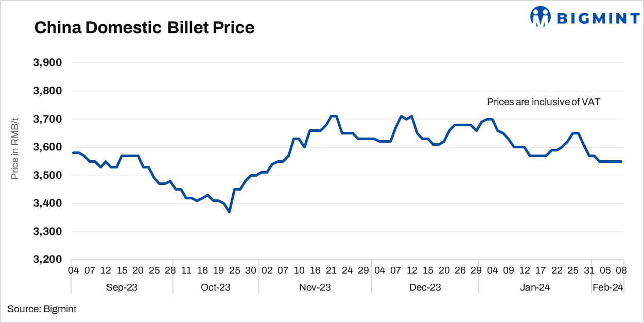Click the Source: Bigmint caption
The image size is (644, 323).
[42, 309]
